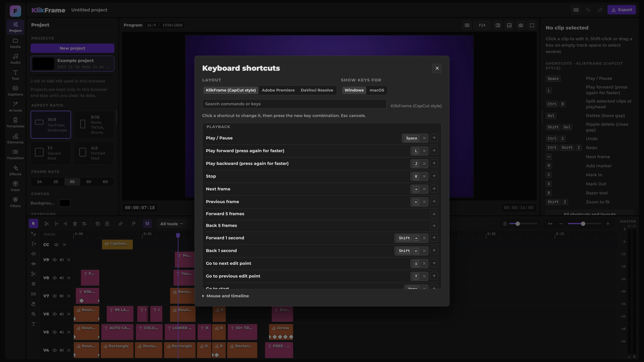Toggle visibility eye on V7 track
644x362 pixels.
[x=55, y=296]
